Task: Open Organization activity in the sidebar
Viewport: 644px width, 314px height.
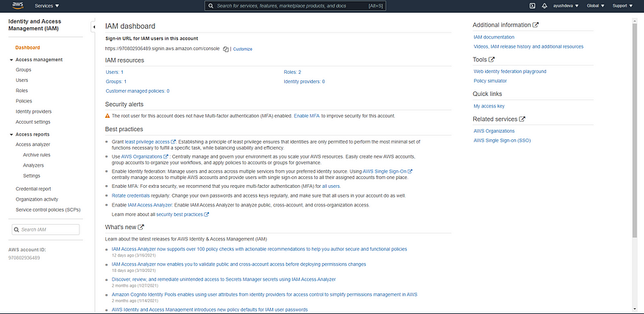Action: 37,199
